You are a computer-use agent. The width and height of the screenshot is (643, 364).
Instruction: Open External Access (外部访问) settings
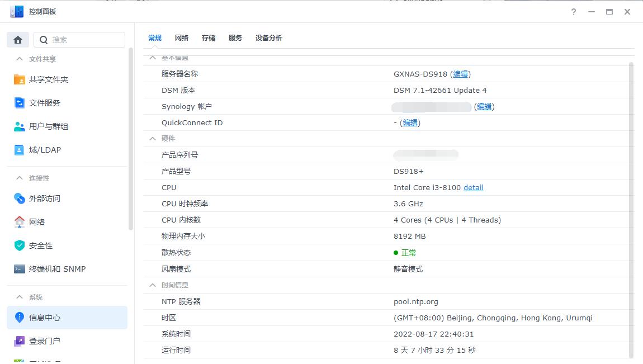44,198
